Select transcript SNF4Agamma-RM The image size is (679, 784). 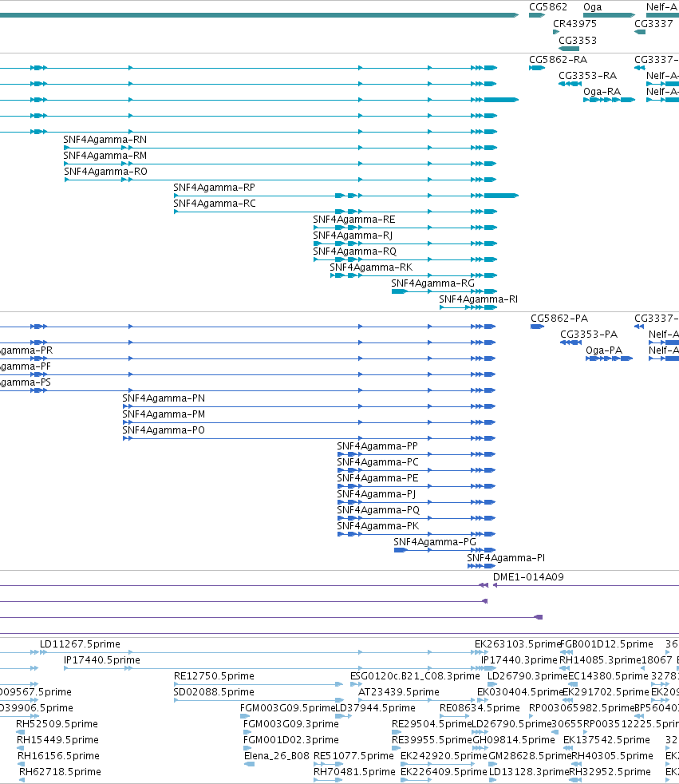pos(105,156)
